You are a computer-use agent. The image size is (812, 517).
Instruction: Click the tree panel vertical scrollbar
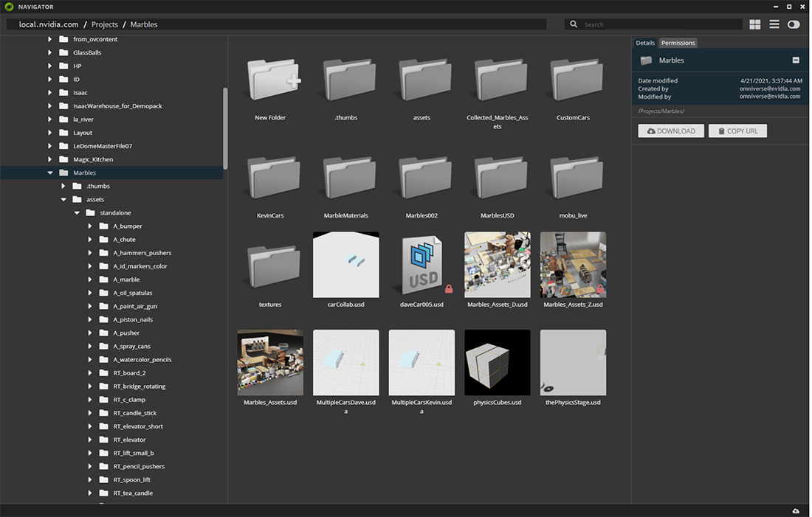point(225,128)
